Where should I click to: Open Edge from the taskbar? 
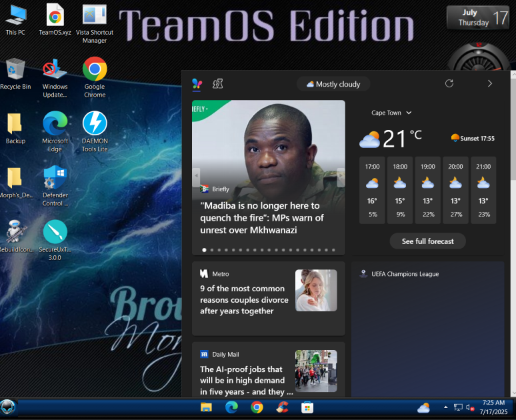point(231,407)
